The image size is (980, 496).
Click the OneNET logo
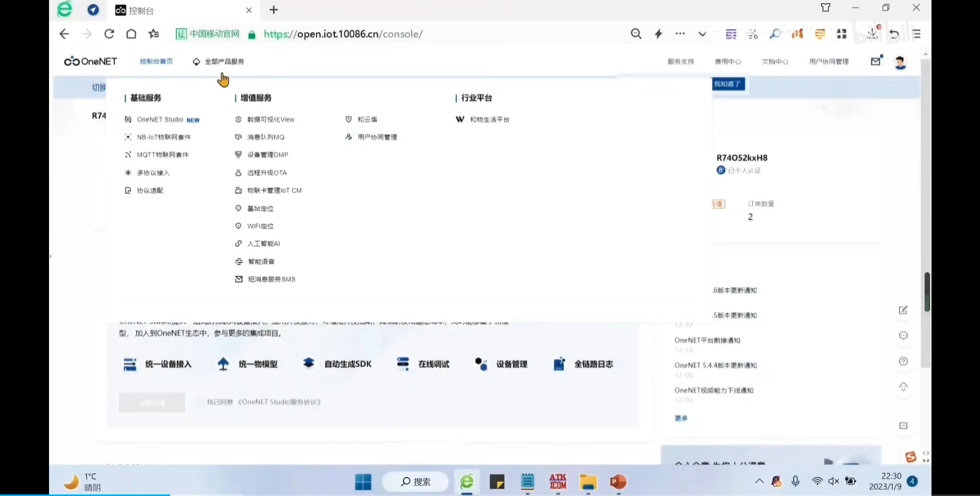(x=90, y=61)
